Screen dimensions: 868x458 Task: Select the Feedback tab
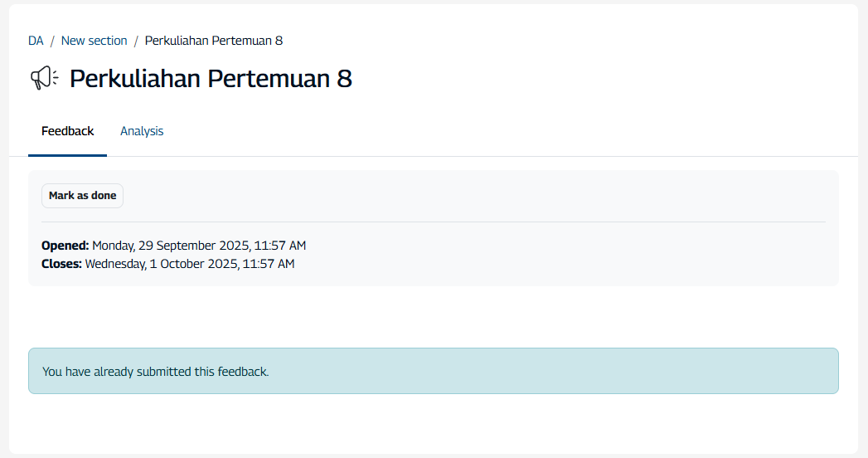(68, 131)
